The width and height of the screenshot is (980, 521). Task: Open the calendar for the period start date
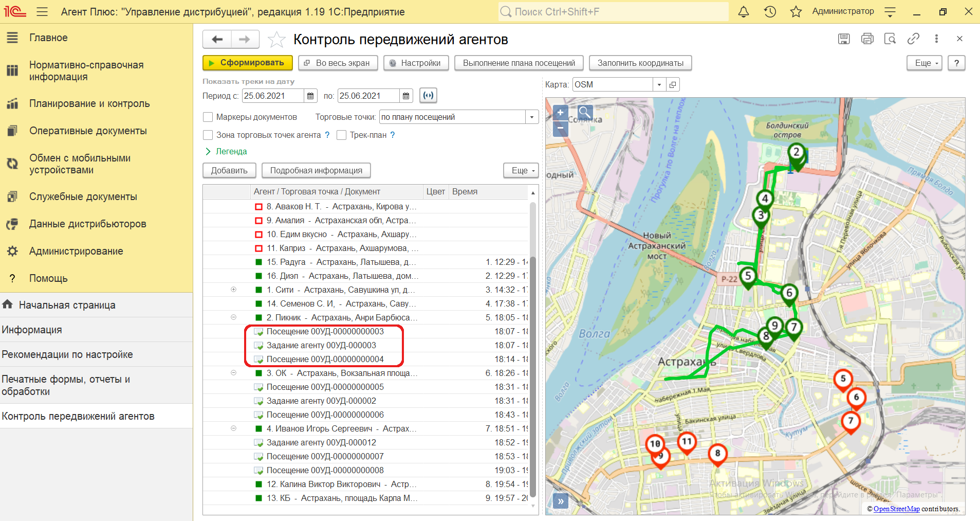point(310,96)
